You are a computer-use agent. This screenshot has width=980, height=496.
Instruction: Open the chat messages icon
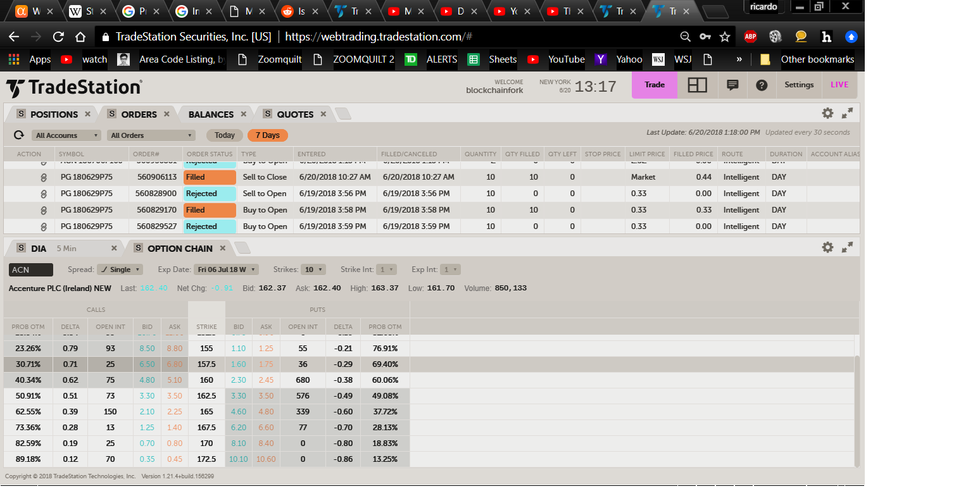(x=732, y=85)
